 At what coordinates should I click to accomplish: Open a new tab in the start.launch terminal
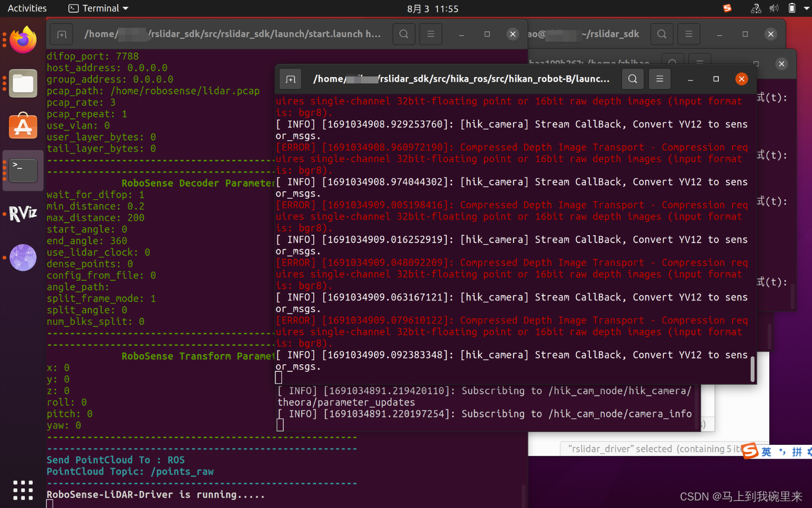tap(61, 34)
